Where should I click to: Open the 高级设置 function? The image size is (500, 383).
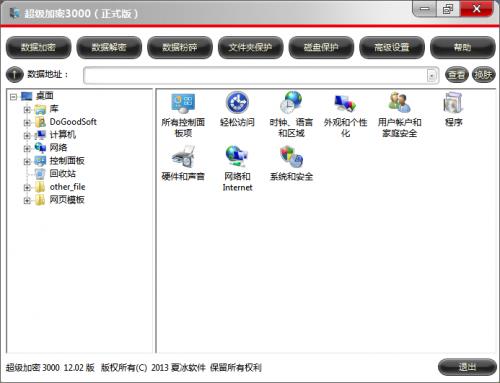click(x=392, y=48)
